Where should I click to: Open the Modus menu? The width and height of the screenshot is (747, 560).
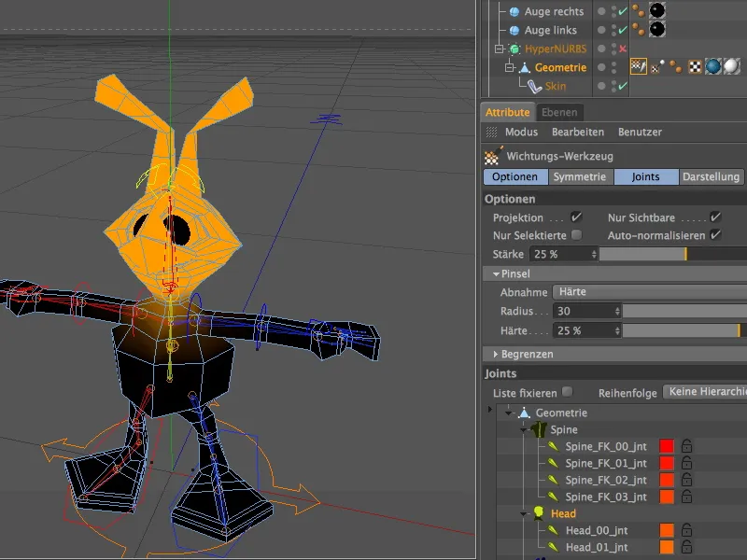[521, 132]
